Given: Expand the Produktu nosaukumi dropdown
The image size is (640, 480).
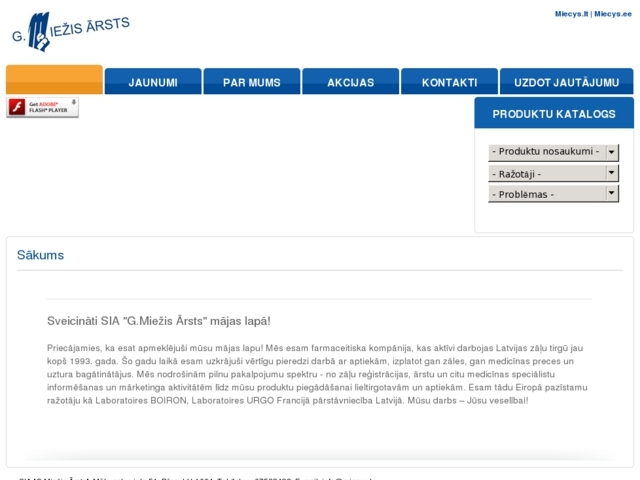Looking at the screenshot, I should [553, 152].
